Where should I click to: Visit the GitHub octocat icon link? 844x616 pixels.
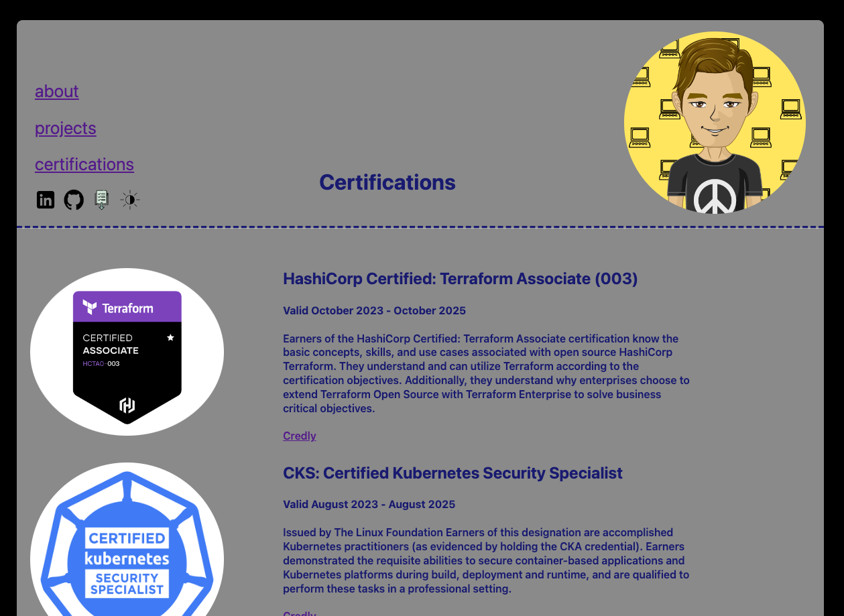point(74,200)
